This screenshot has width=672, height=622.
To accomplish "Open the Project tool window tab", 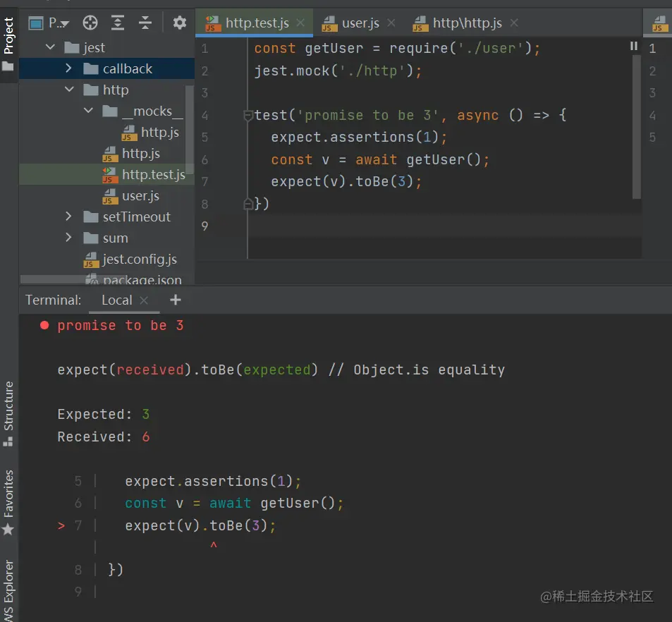I will point(8,35).
